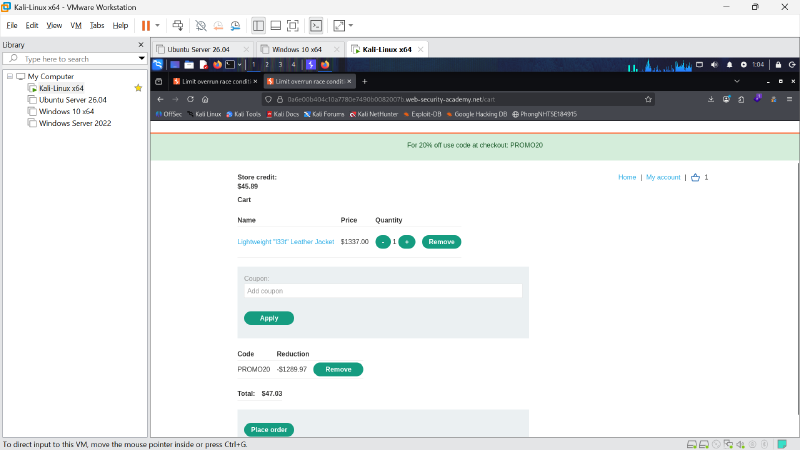800x450 pixels.
Task: Open the Firefox downloads panel
Action: pos(711,99)
